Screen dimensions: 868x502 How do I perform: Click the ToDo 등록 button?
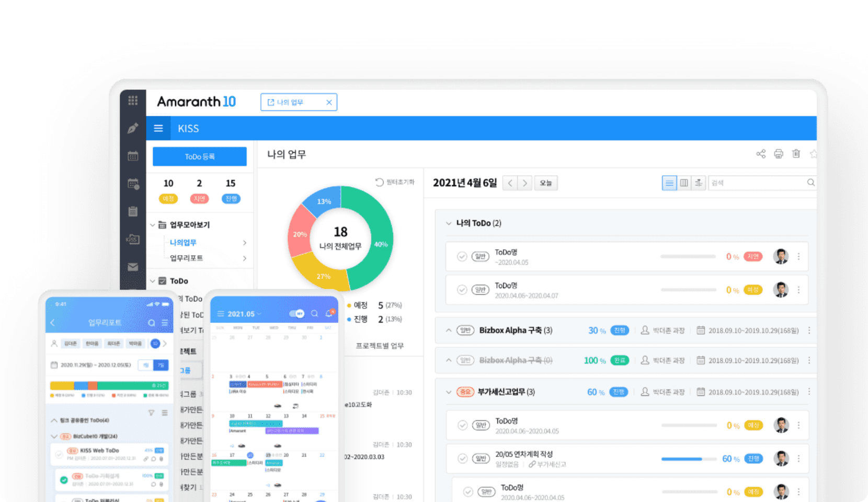coord(200,156)
